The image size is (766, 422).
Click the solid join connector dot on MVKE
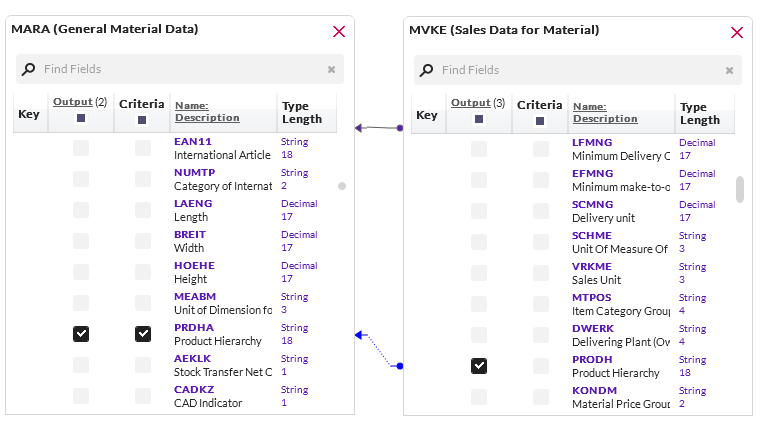400,128
